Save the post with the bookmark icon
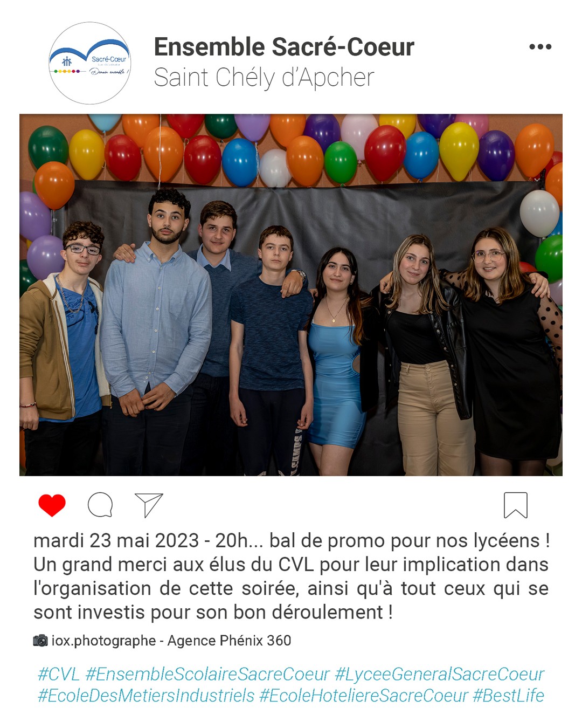The height and width of the screenshot is (728, 582). tap(515, 505)
